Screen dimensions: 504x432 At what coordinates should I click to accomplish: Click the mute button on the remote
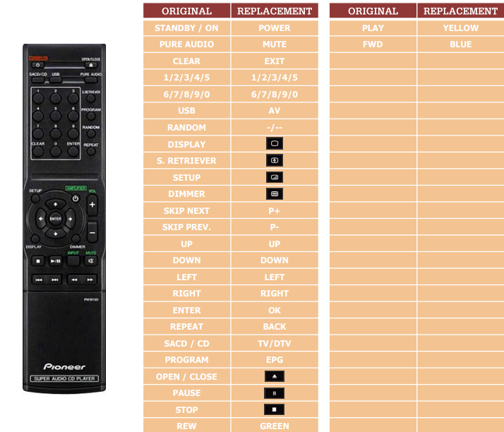point(90,260)
